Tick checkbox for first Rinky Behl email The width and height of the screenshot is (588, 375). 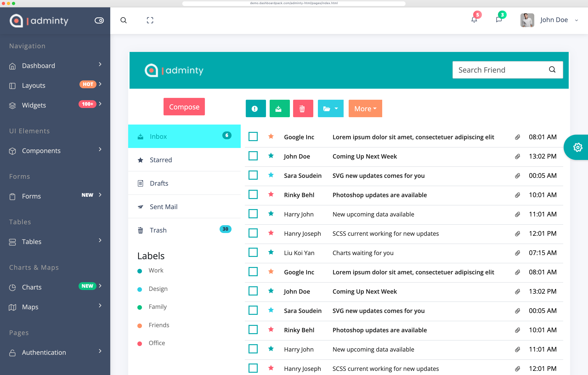[253, 194]
